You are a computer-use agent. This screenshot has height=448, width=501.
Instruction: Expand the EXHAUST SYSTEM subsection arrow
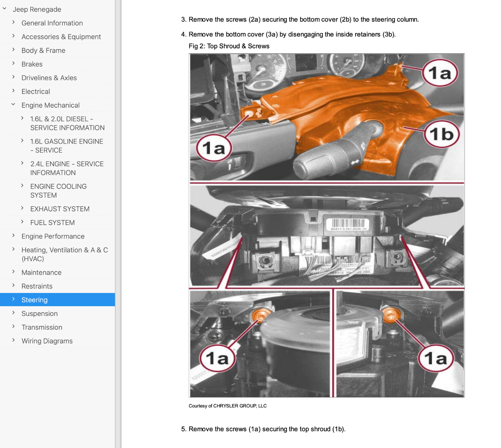coord(22,208)
